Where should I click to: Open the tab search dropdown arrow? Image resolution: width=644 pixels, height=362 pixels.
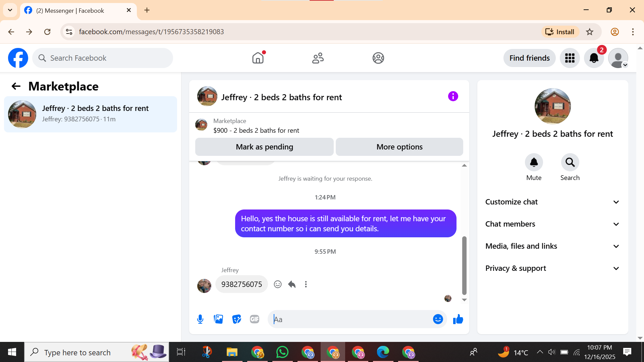(x=10, y=10)
